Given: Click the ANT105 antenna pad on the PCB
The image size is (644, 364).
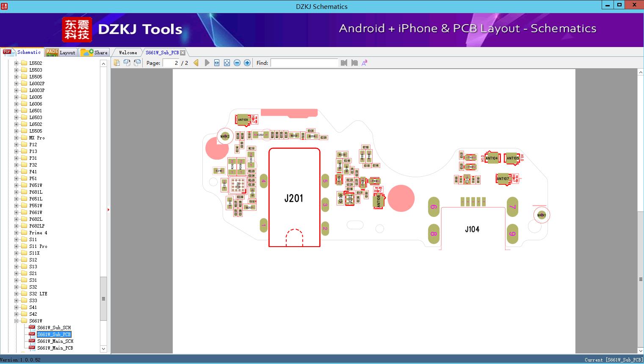Looking at the screenshot, I should pyautogui.click(x=513, y=158).
